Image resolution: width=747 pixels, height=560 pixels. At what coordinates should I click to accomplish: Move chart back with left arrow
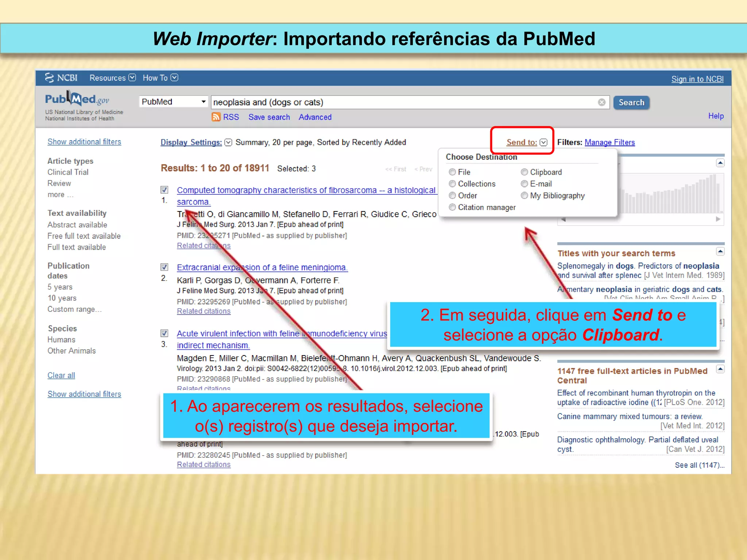pos(564,219)
